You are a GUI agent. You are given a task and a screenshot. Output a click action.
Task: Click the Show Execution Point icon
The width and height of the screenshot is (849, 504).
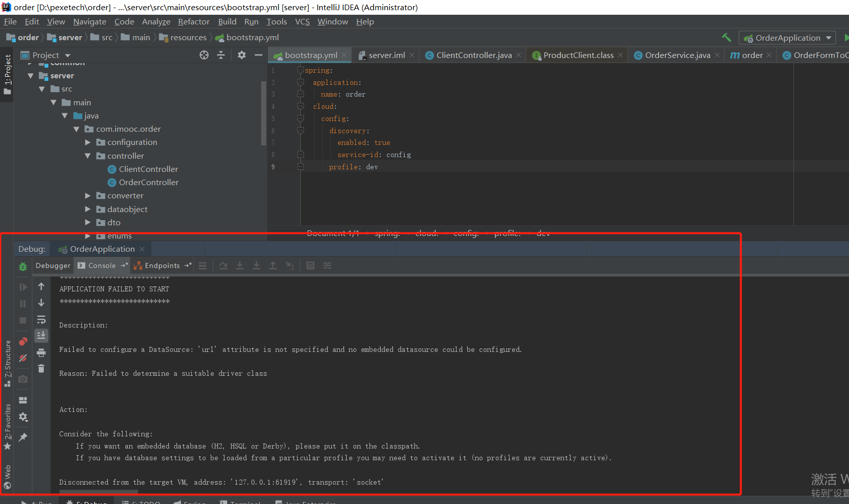[x=203, y=265]
